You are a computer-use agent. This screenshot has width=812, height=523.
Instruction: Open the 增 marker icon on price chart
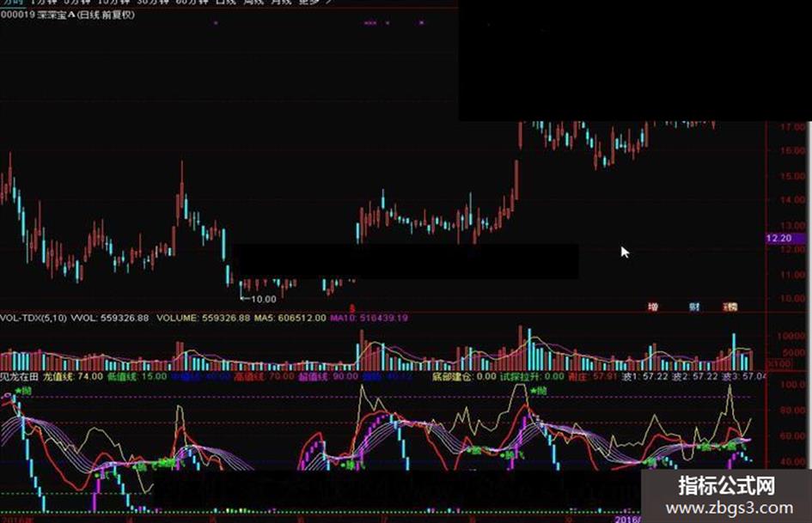pyautogui.click(x=653, y=307)
